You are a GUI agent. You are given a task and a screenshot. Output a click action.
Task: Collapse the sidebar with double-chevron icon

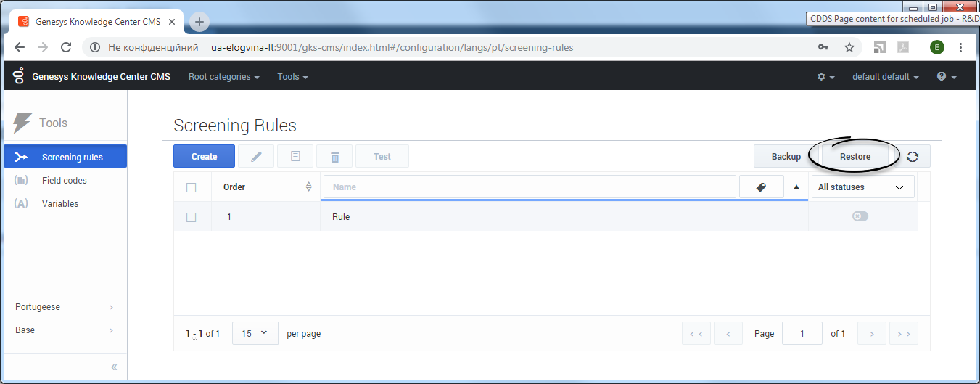114,367
